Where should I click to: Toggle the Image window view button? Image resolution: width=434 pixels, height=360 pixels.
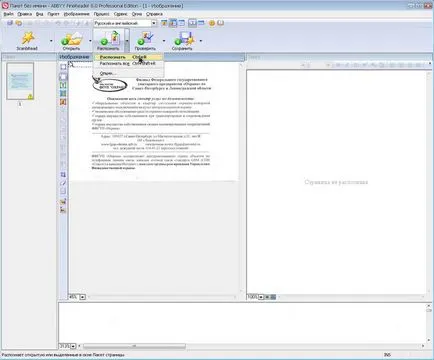(173, 23)
